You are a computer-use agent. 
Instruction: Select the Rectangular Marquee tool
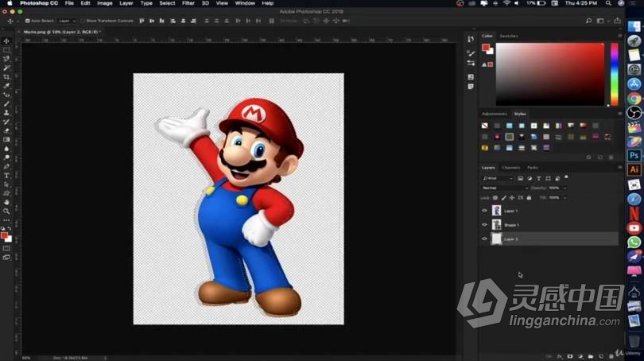(6, 50)
